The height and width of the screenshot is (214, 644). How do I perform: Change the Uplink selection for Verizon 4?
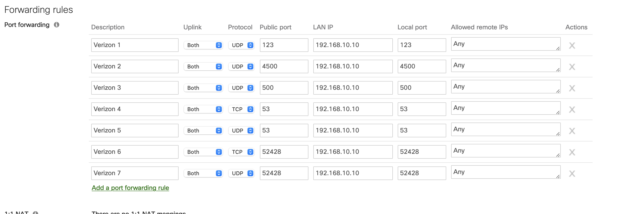click(x=203, y=109)
